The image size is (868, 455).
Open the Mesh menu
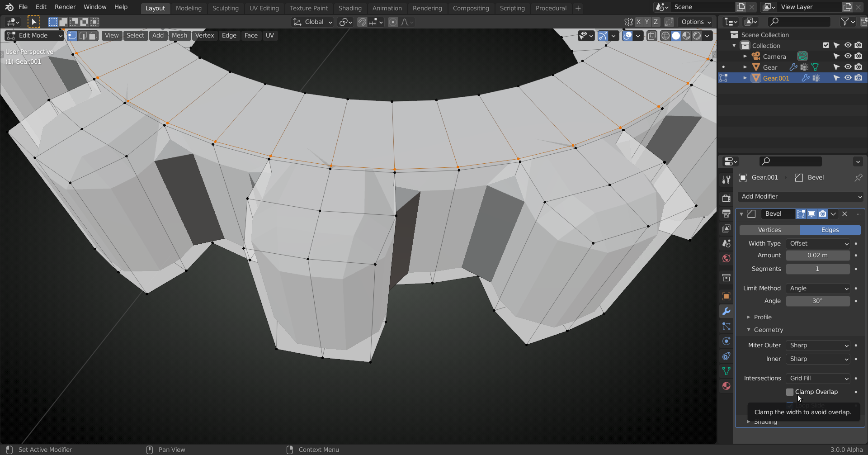click(x=179, y=35)
